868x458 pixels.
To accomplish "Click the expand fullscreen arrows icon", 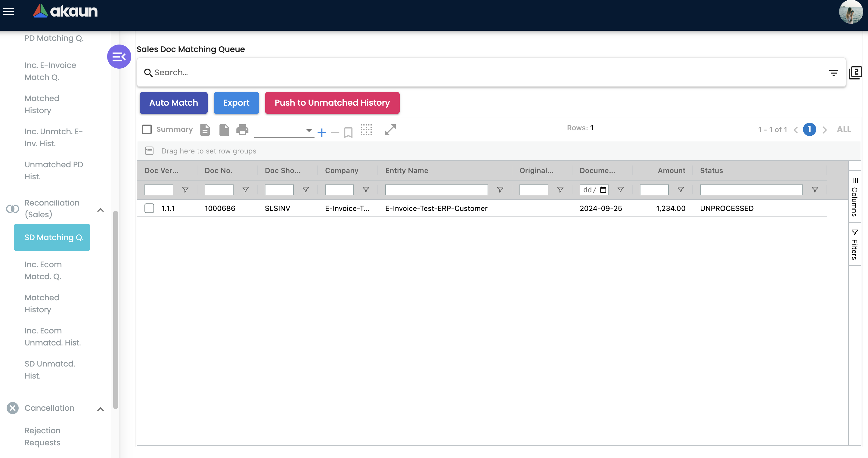I will click(390, 130).
